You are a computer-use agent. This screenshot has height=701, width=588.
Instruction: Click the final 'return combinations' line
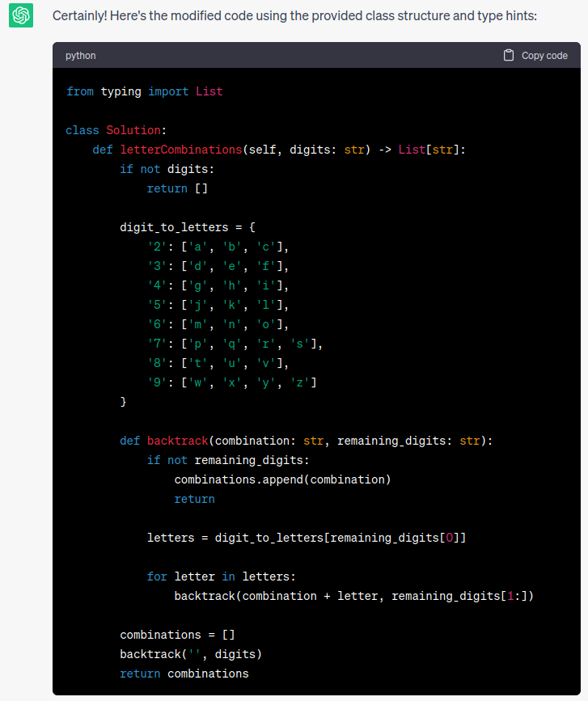(x=184, y=674)
